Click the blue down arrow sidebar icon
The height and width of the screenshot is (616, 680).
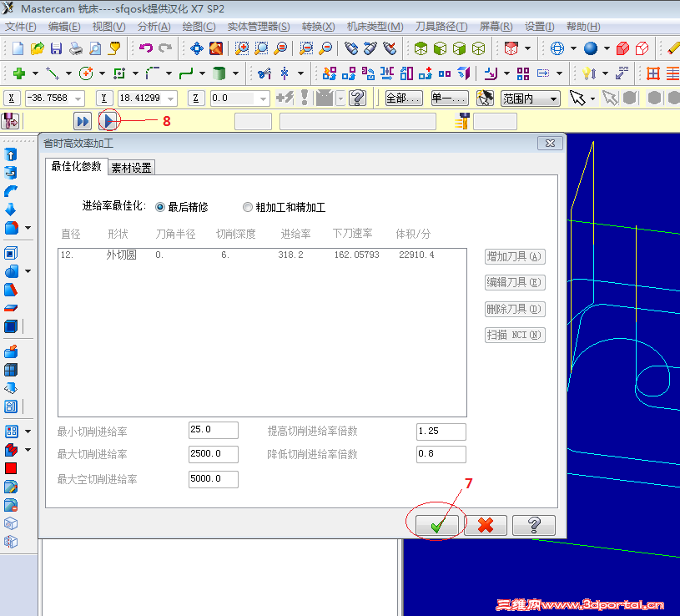pyautogui.click(x=10, y=210)
